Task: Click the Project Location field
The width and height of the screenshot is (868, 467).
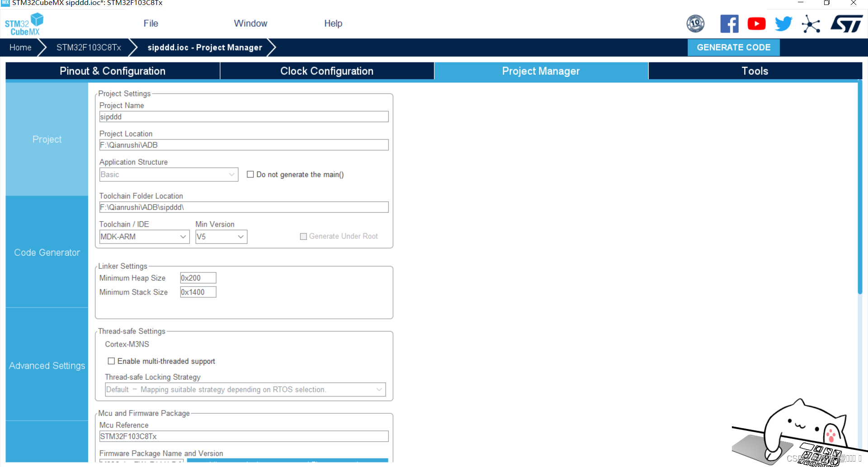Action: coord(244,145)
